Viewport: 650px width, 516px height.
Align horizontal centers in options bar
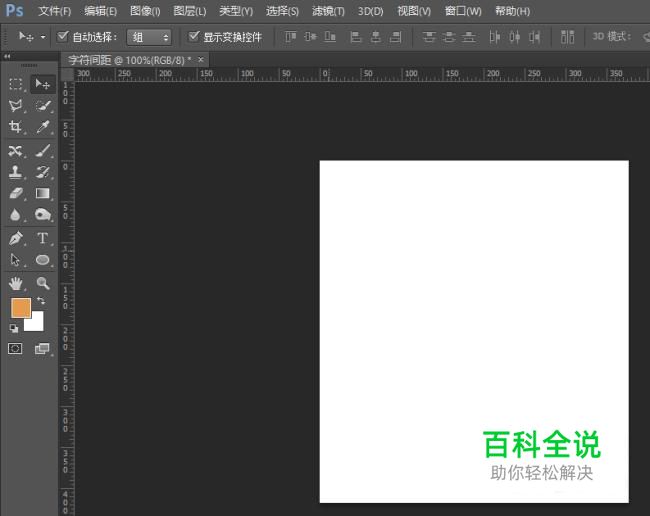[x=376, y=37]
